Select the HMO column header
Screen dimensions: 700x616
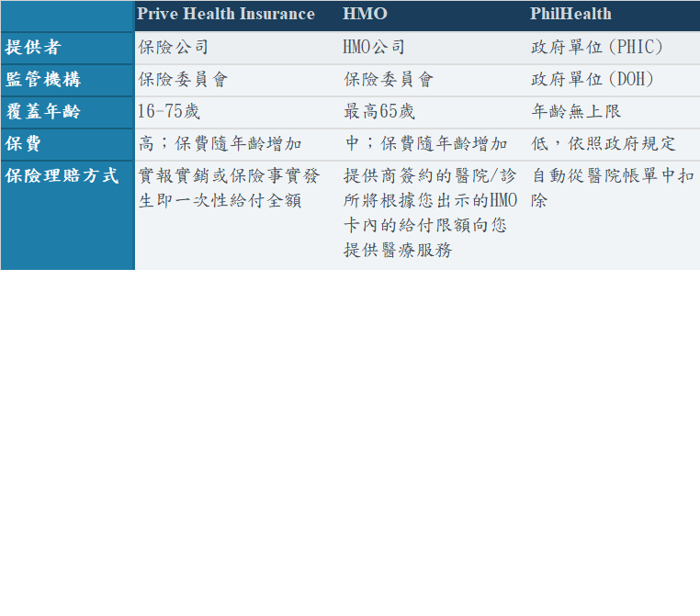pyautogui.click(x=365, y=15)
